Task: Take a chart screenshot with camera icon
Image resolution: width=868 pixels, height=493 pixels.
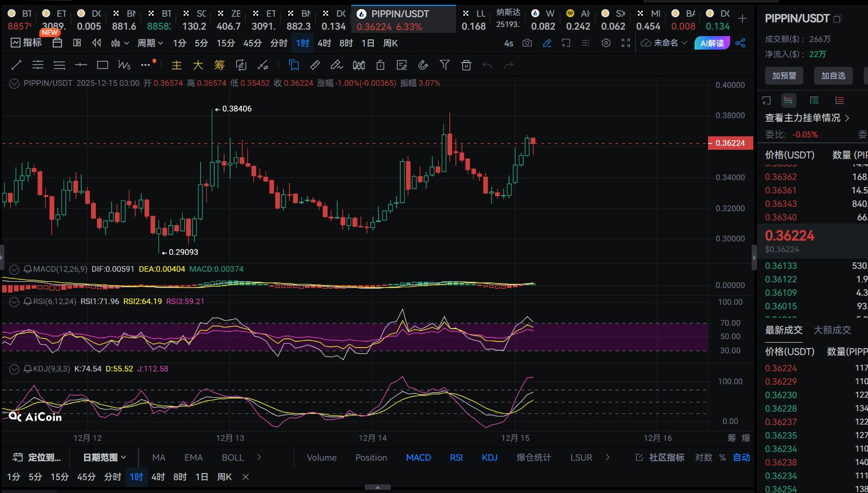Action: click(527, 43)
